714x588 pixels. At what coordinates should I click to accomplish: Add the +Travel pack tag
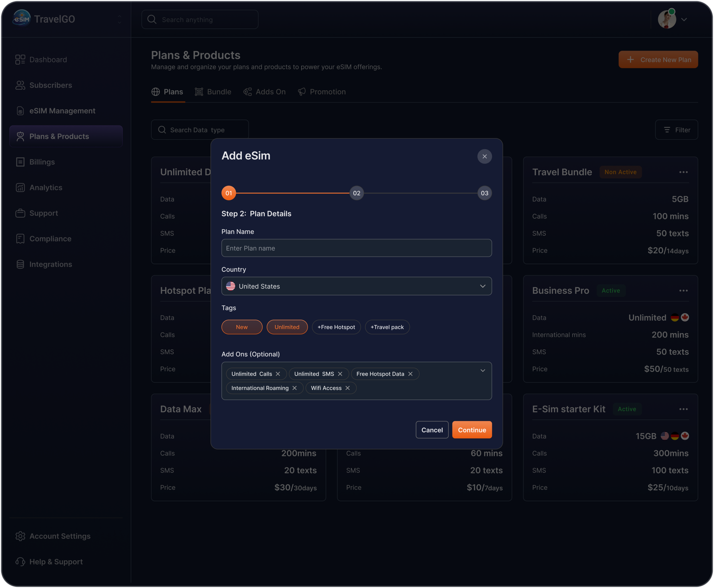(387, 327)
